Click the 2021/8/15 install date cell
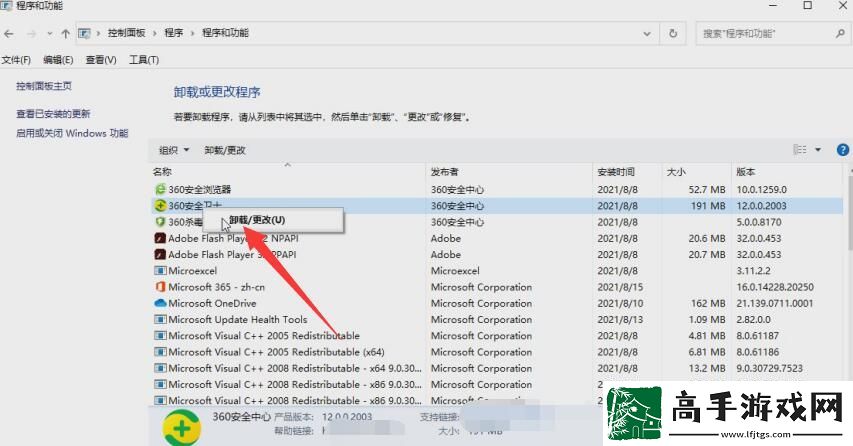Image resolution: width=853 pixels, height=446 pixels. tap(620, 287)
